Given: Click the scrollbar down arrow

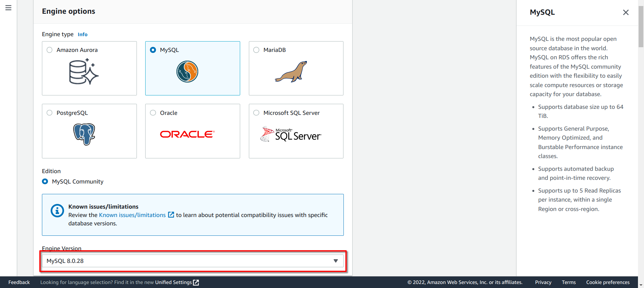Looking at the screenshot, I should pos(641,285).
